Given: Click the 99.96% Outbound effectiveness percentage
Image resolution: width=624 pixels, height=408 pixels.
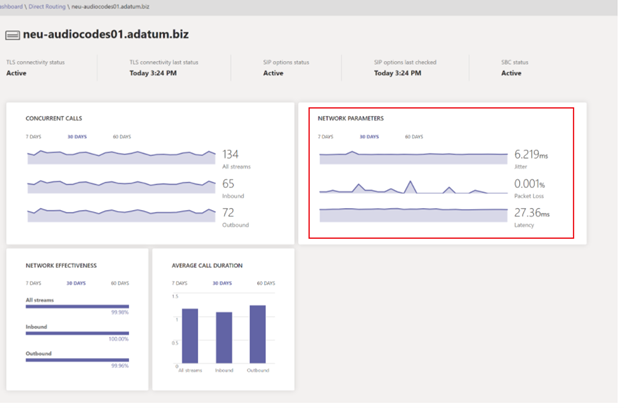Looking at the screenshot, I should 120,366.
